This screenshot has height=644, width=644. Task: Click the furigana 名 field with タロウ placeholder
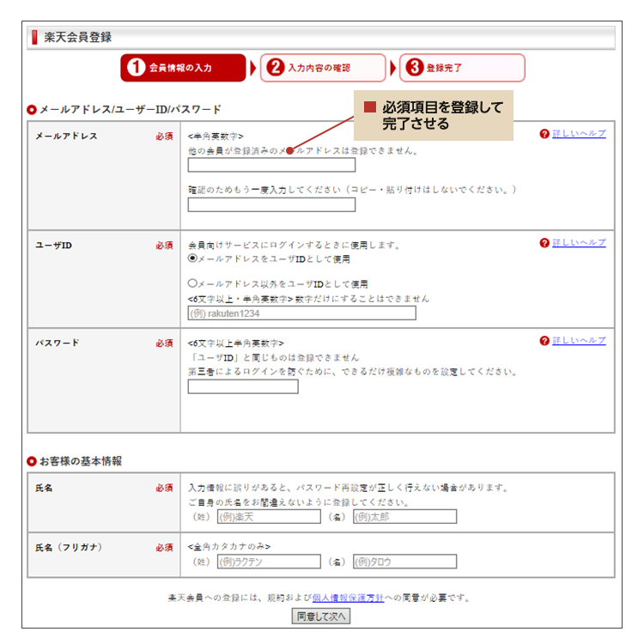[405, 562]
